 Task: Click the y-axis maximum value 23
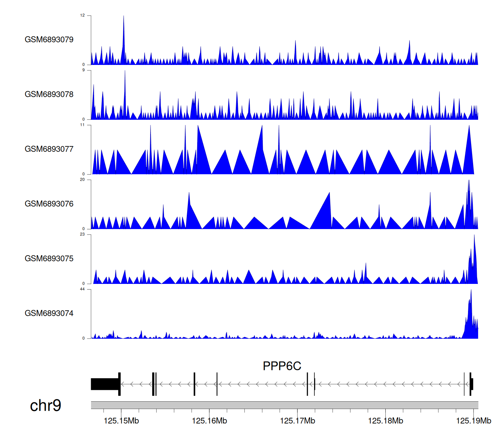(x=82, y=234)
